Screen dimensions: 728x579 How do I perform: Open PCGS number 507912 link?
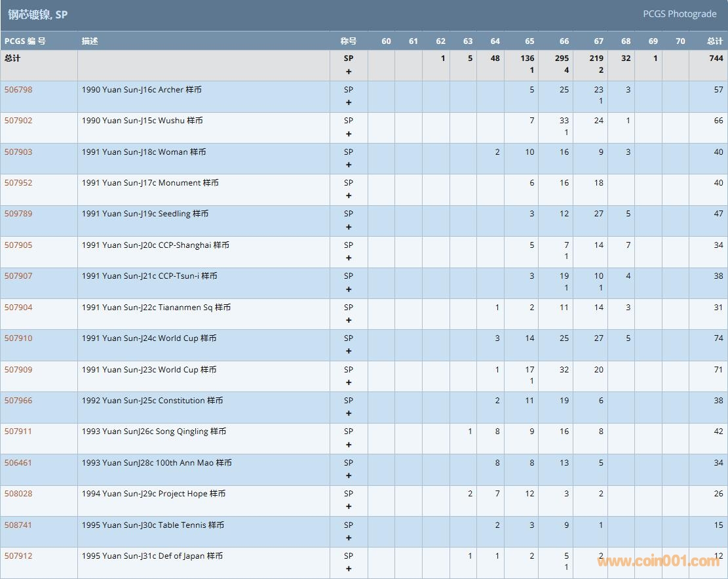click(x=18, y=556)
